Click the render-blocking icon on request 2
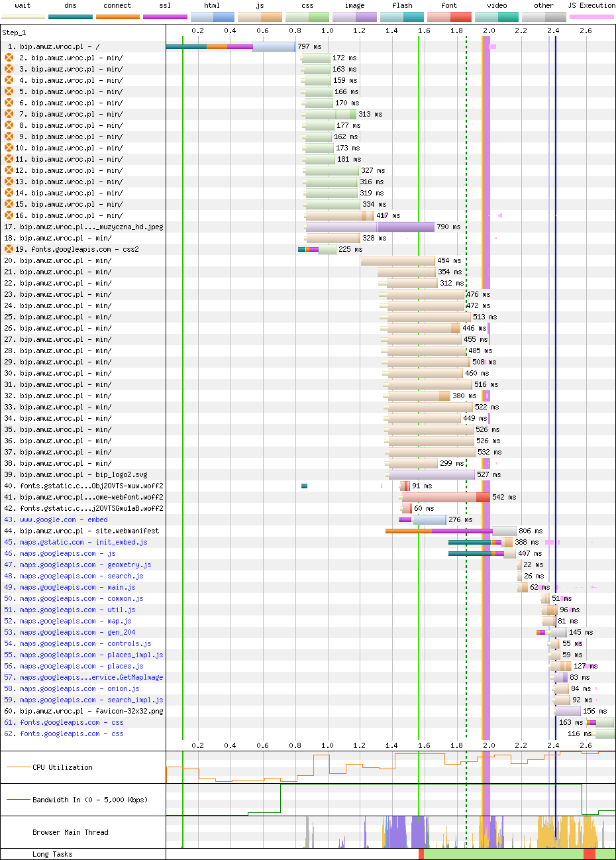Screen dimensions: 616x860 [x=9, y=58]
